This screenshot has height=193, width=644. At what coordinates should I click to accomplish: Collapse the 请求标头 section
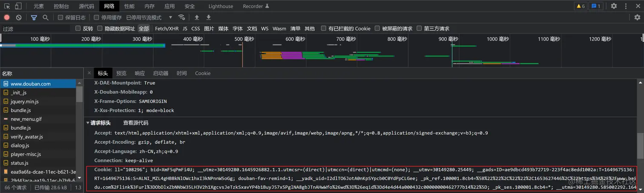click(88, 123)
